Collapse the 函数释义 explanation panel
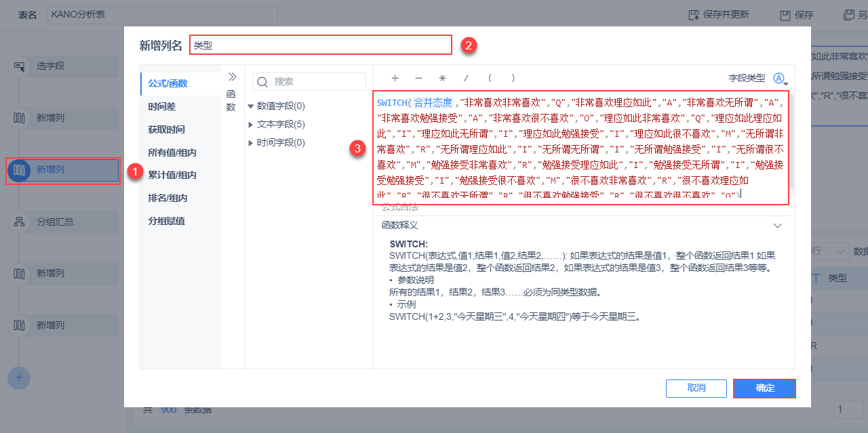 pyautogui.click(x=778, y=225)
